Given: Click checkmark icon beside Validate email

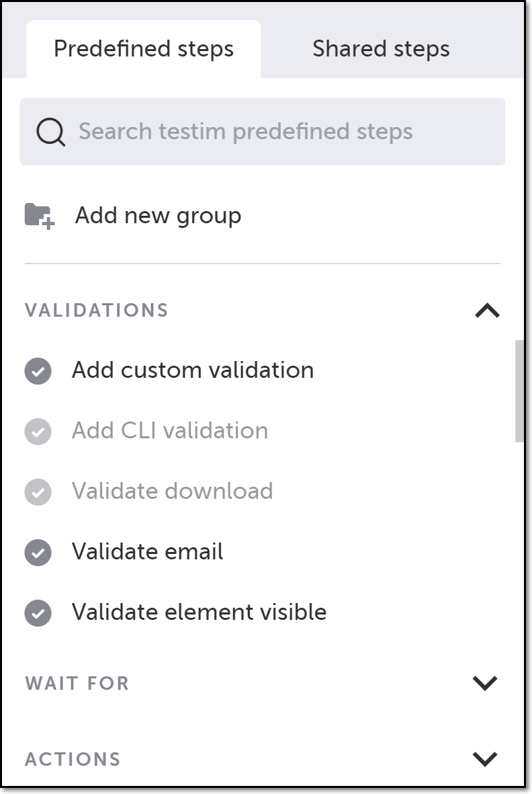Looking at the screenshot, I should pyautogui.click(x=38, y=553).
